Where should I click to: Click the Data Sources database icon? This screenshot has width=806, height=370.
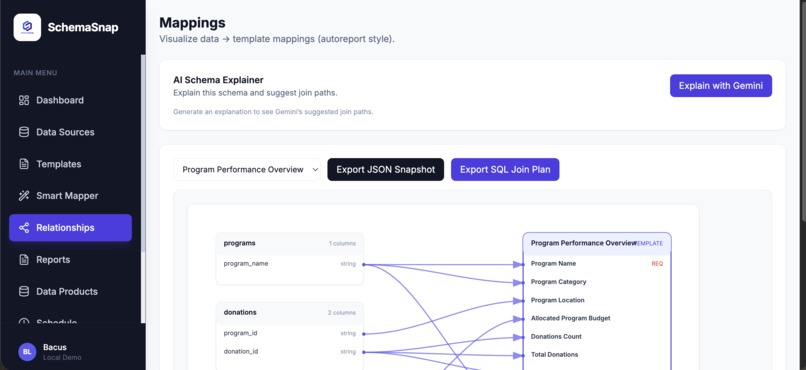24,132
